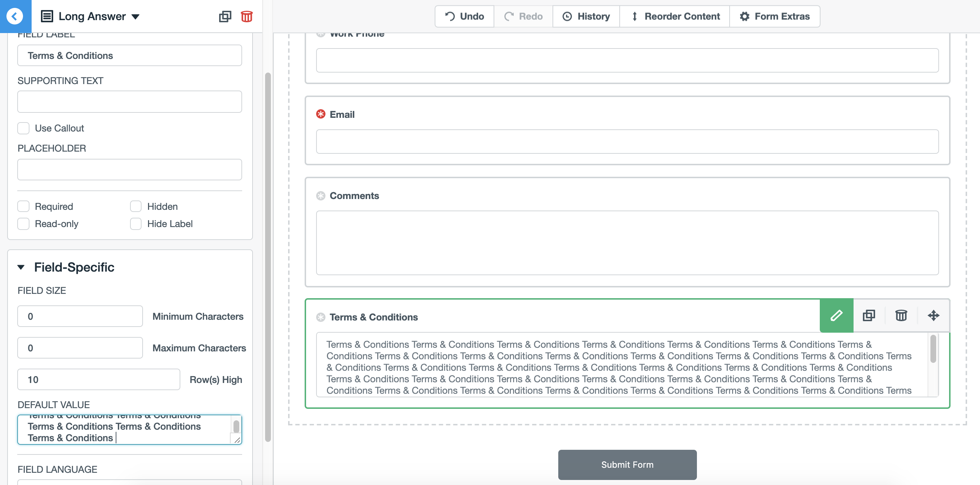The height and width of the screenshot is (485, 980).
Task: Open the Terms & Conditions field editor with pencil icon
Action: click(x=836, y=315)
